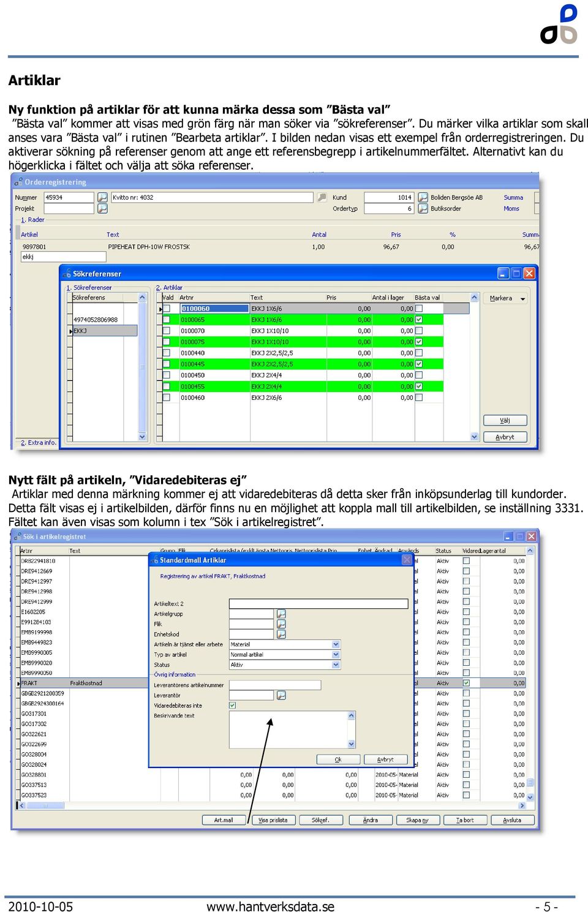Click the article entry field containing 'ekkj'
588x912 pixels.
(64, 257)
